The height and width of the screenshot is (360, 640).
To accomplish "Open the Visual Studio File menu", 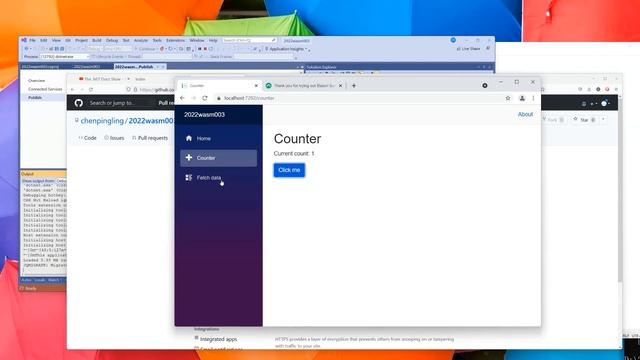I will point(32,40).
